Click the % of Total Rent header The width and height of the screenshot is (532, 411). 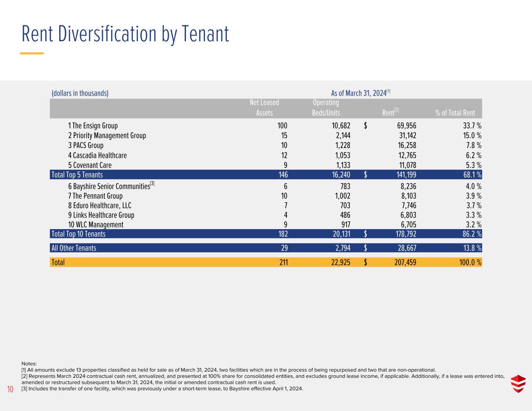(455, 113)
